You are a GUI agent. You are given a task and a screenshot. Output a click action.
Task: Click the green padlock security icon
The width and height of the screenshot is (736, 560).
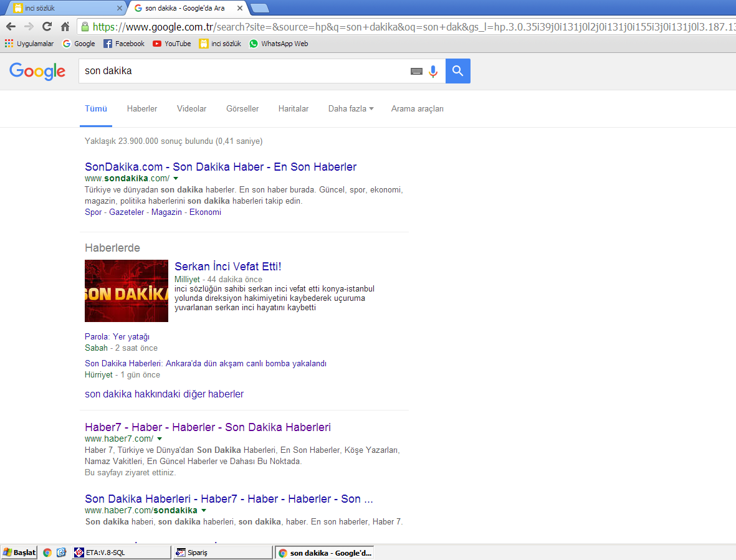(85, 27)
